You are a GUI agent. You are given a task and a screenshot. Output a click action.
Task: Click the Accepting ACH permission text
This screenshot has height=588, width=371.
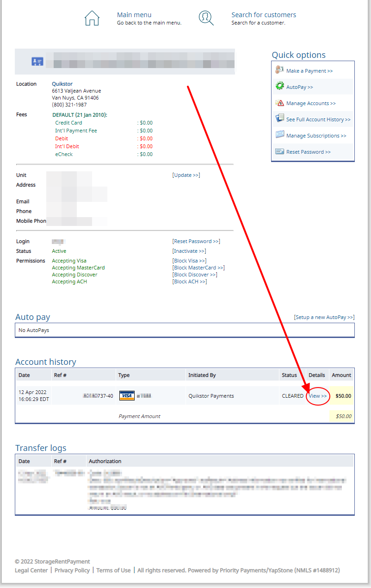[69, 281]
